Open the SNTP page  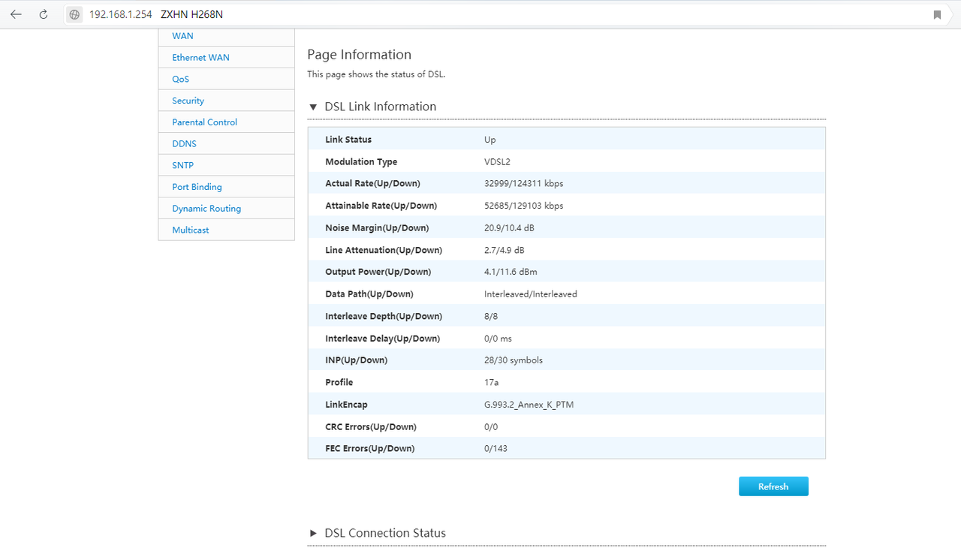[182, 165]
